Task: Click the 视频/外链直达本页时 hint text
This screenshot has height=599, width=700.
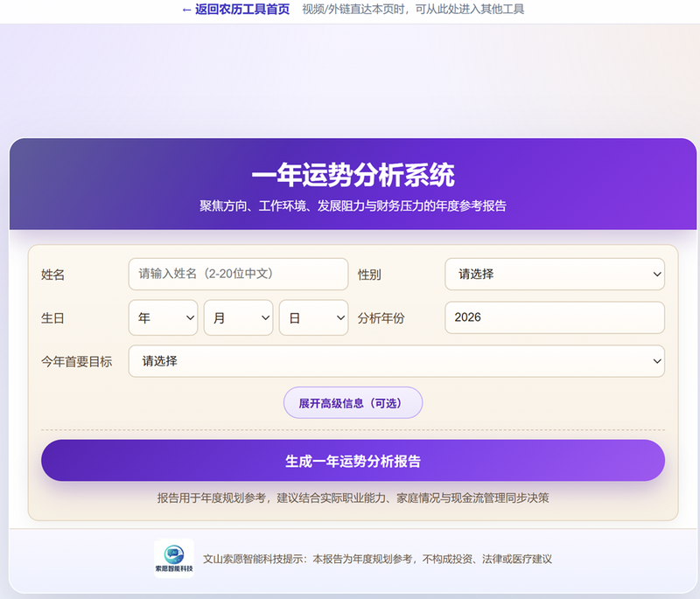Action: [413, 9]
